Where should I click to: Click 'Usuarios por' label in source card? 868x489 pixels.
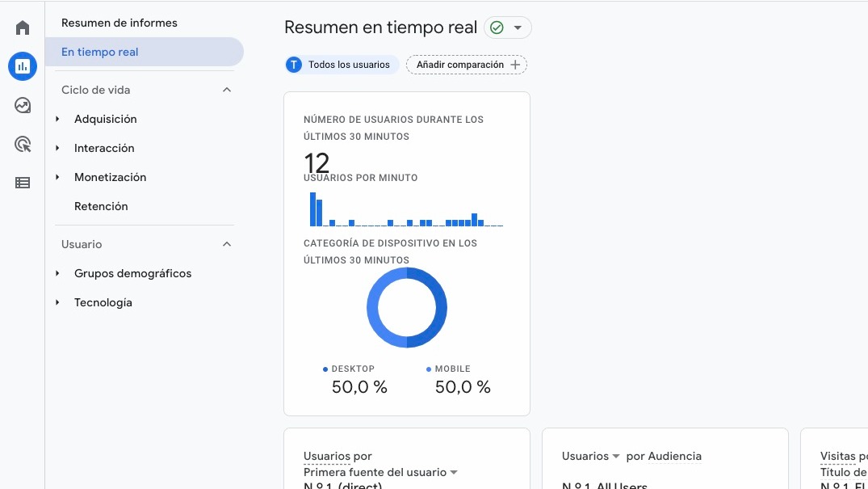pos(338,457)
